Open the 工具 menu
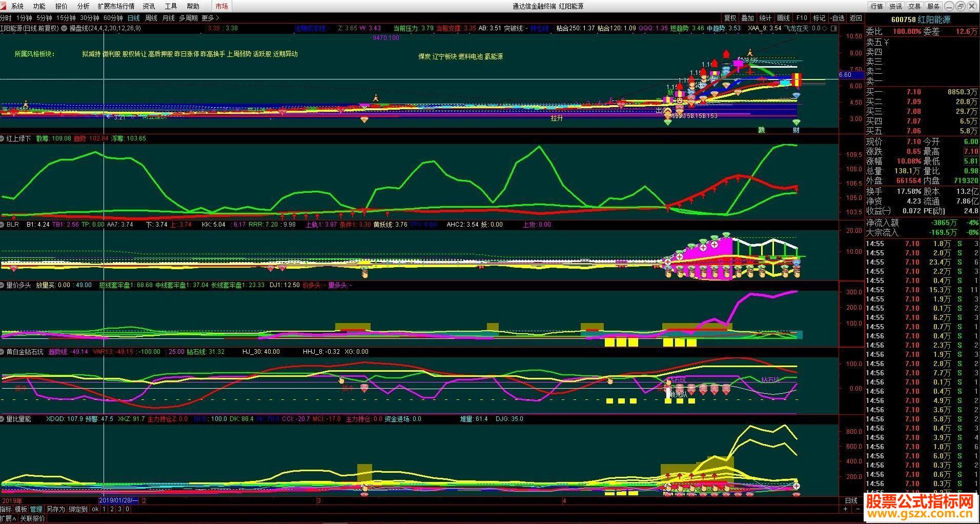980x524 pixels. [x=171, y=6]
